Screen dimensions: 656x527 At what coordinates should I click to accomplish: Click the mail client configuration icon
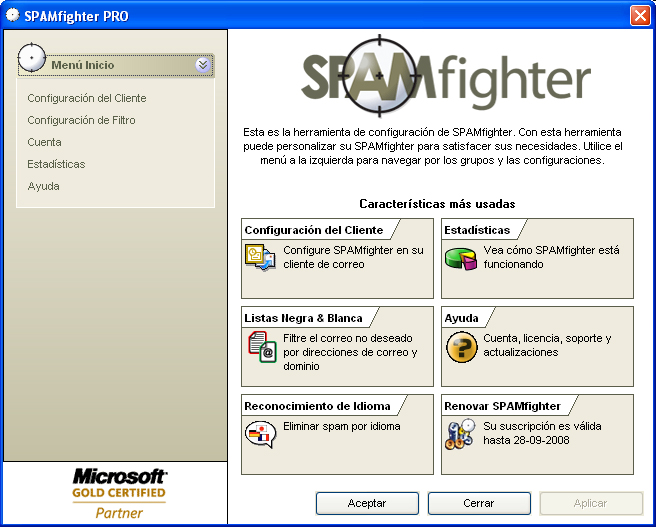[x=260, y=258]
